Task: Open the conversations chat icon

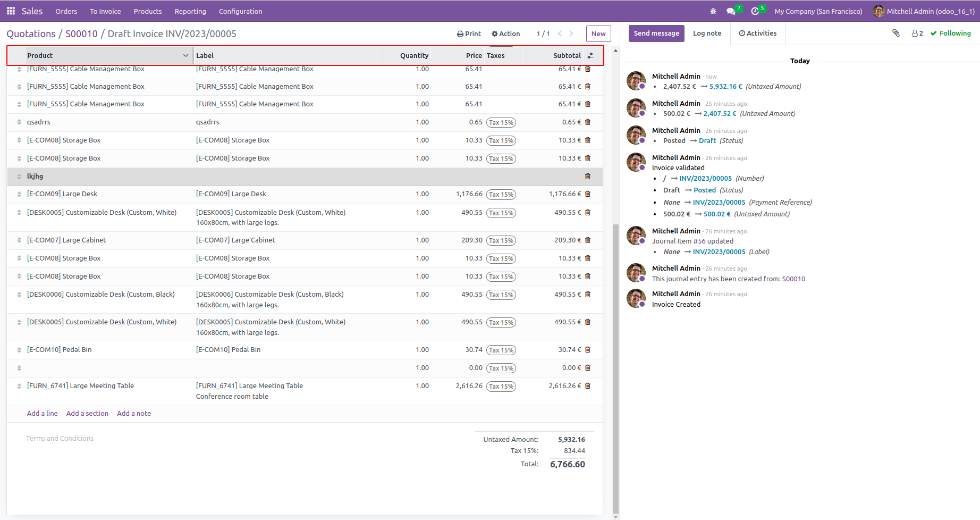Action: tap(731, 11)
